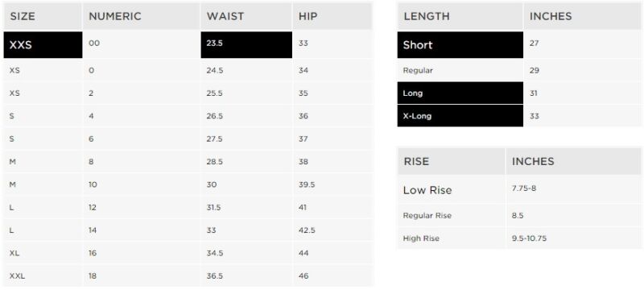
Task: Click the RISE table header
Action: pos(416,161)
